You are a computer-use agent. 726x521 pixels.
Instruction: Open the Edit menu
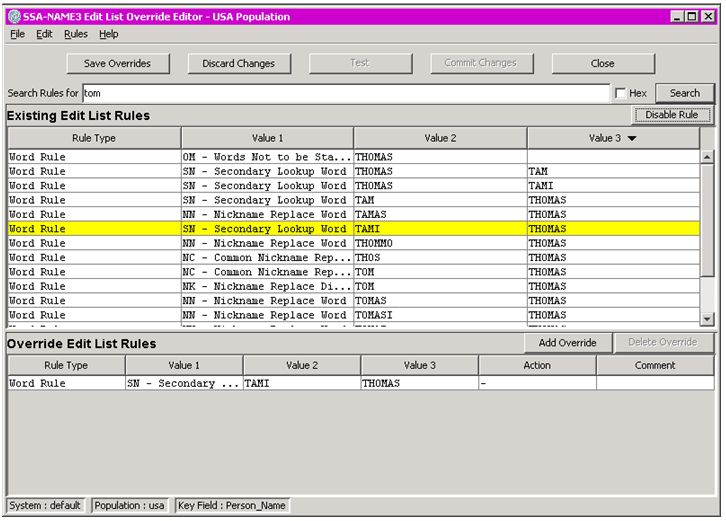[44, 34]
